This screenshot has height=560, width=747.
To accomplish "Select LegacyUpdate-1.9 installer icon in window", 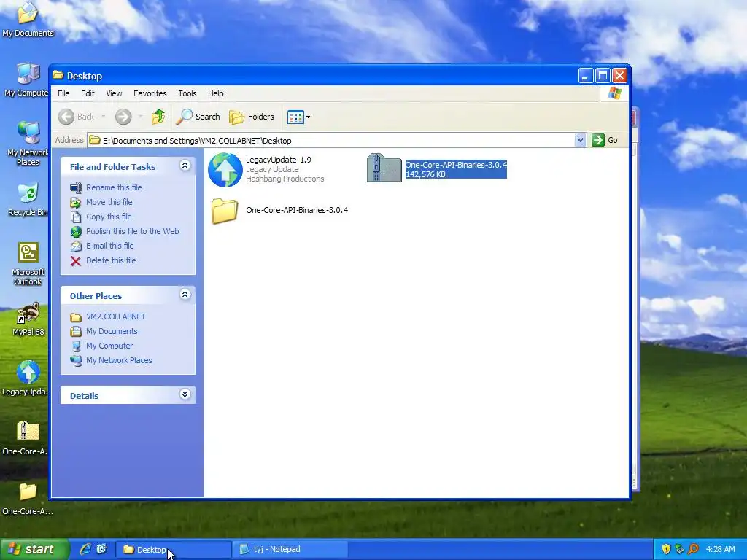I will (225, 169).
